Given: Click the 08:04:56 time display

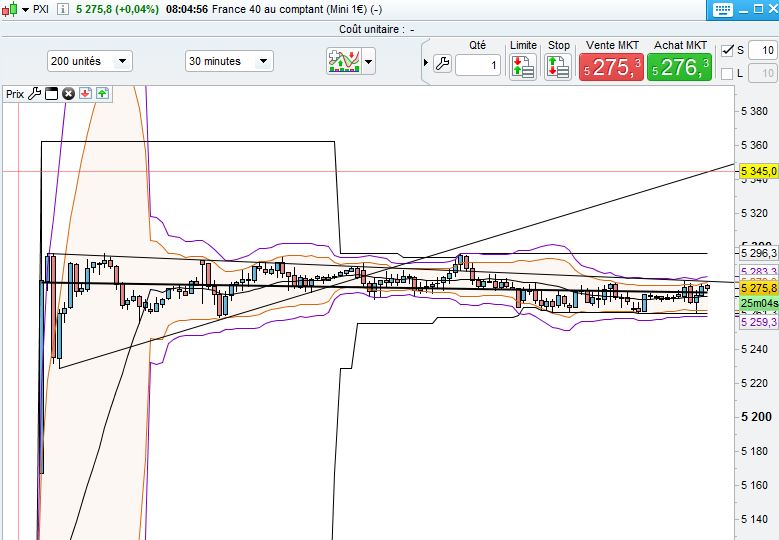Looking at the screenshot, I should coord(187,9).
